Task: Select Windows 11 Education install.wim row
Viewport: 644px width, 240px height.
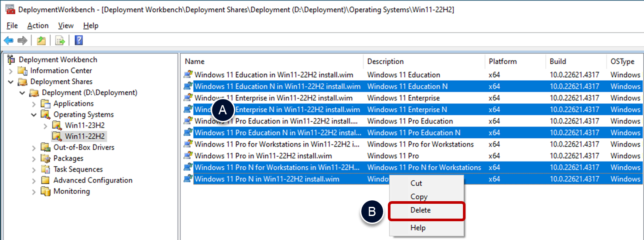Action: pos(274,75)
